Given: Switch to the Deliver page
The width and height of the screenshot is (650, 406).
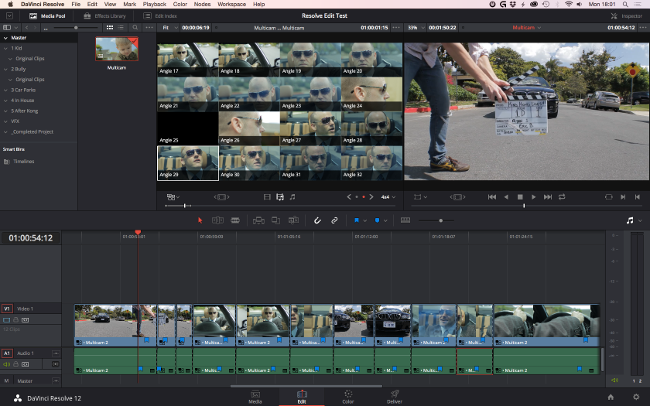Looking at the screenshot, I should pyautogui.click(x=395, y=397).
